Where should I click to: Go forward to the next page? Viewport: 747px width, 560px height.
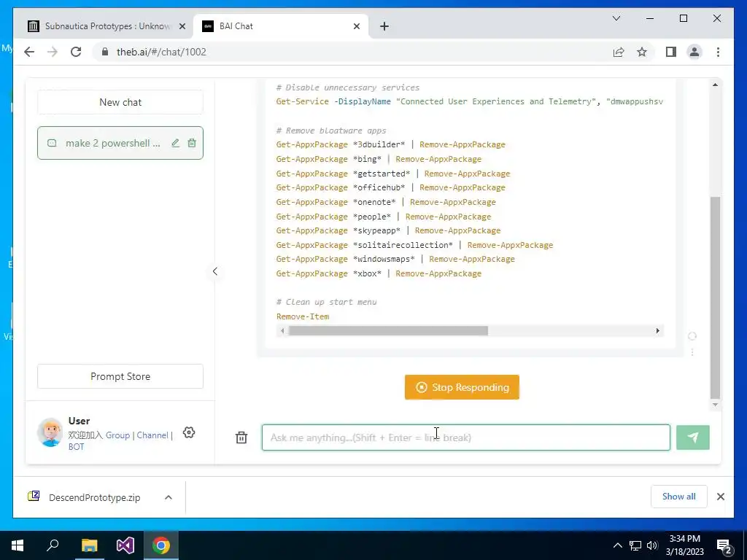click(53, 52)
